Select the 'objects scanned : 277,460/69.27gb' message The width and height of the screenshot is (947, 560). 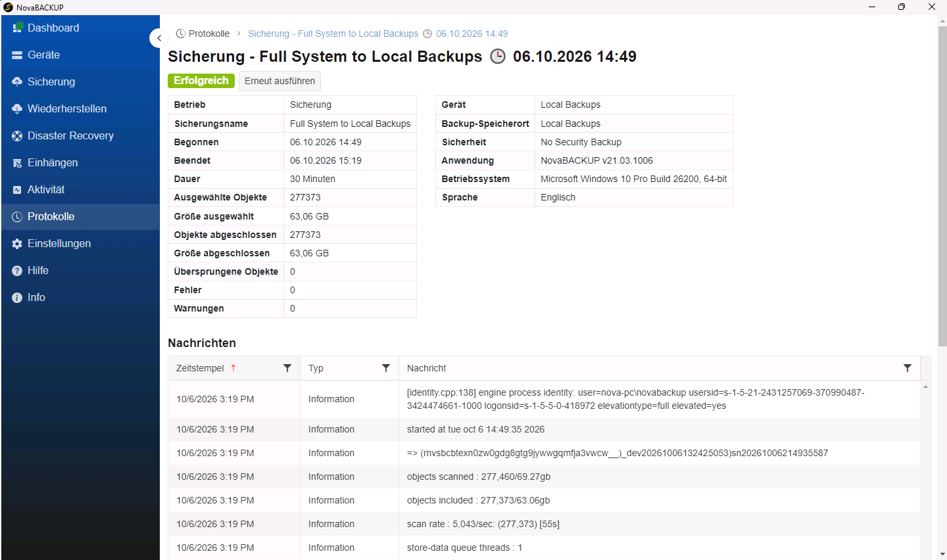point(479,477)
